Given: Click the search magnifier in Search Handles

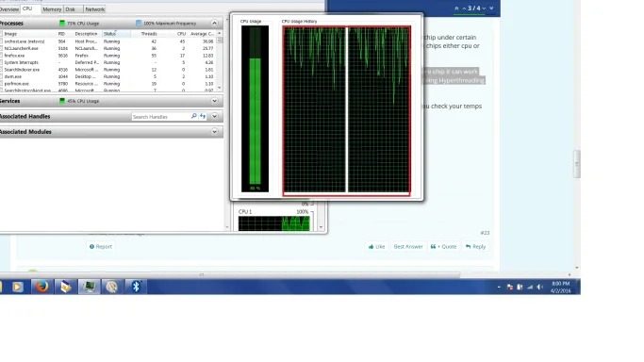Looking at the screenshot, I should pyautogui.click(x=194, y=117).
